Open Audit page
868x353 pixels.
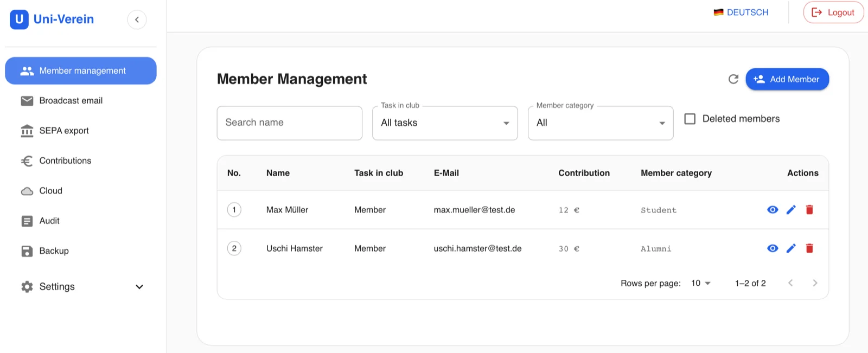click(81, 221)
